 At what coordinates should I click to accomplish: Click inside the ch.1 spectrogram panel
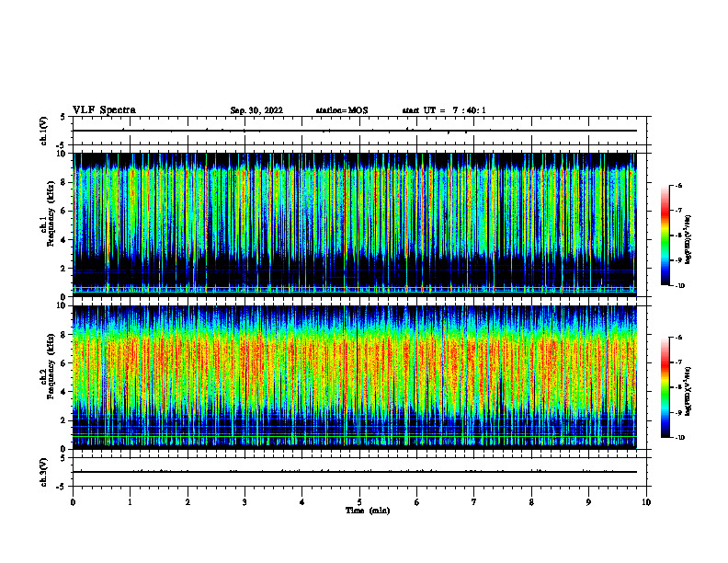355,224
